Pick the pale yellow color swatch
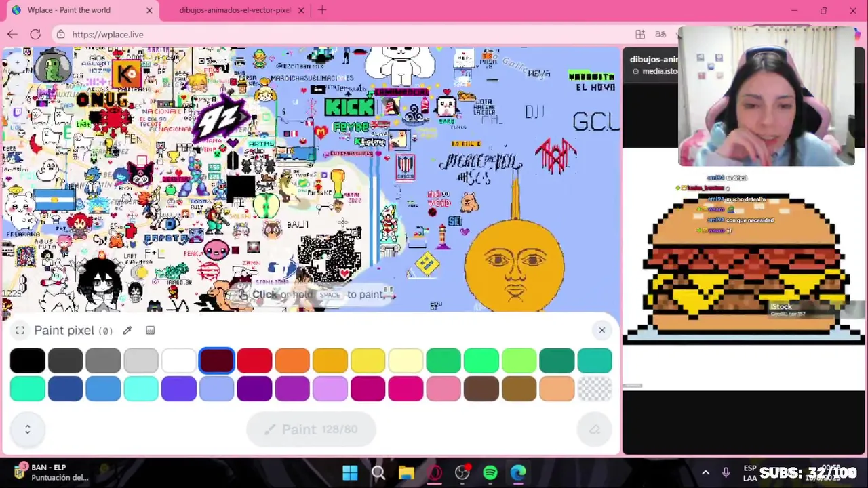The height and width of the screenshot is (488, 868). [406, 361]
